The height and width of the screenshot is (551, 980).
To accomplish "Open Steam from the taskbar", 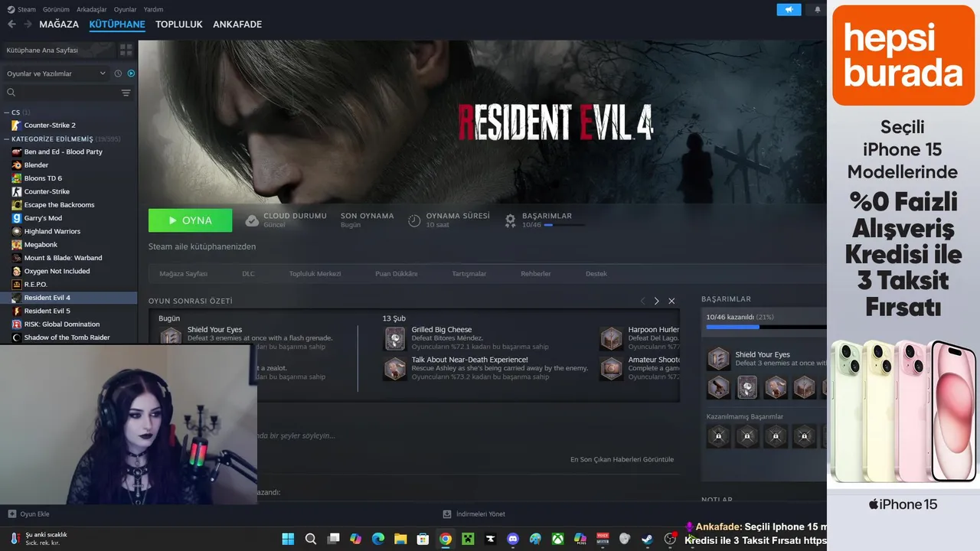I will click(x=648, y=539).
